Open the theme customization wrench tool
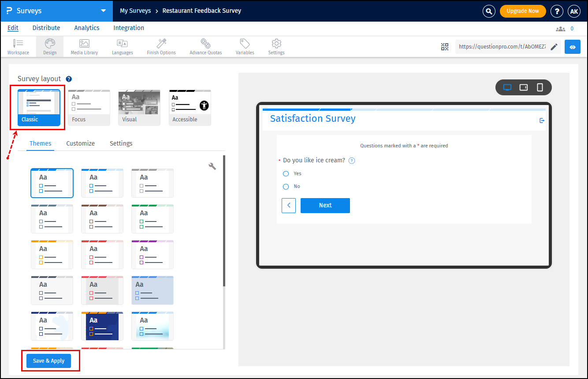 click(212, 166)
